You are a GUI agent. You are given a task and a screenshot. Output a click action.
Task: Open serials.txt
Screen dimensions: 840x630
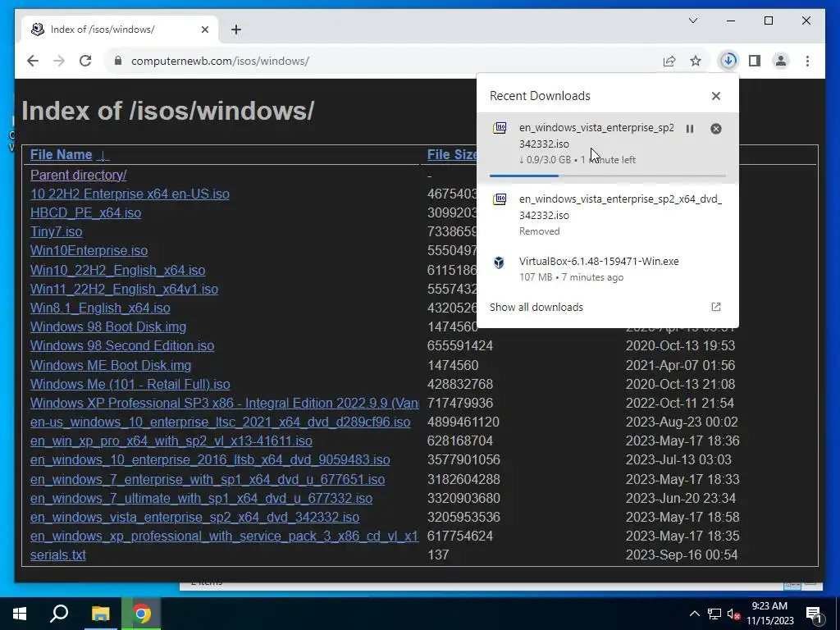tap(58, 555)
